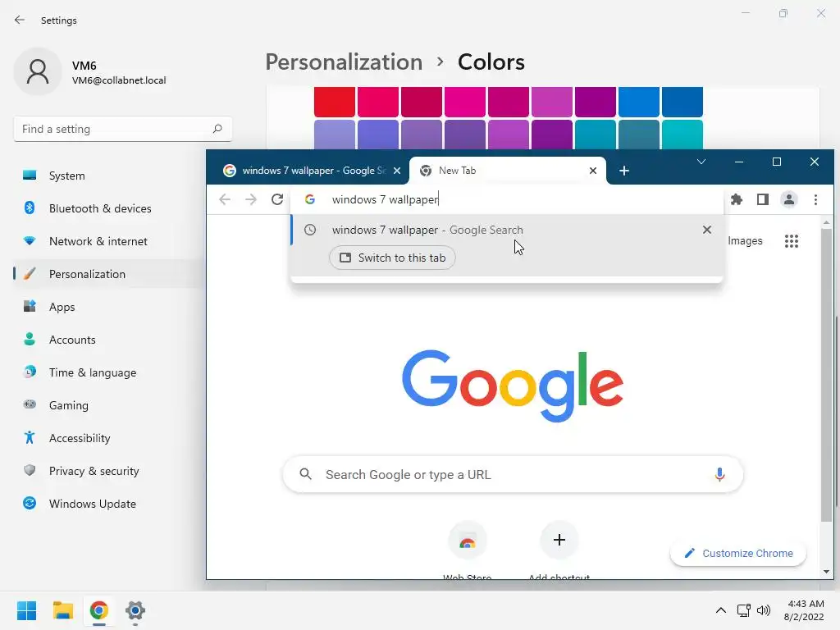Switch to windows 7 wallpaper Google Search tab
This screenshot has height=630, width=840.
coord(307,171)
